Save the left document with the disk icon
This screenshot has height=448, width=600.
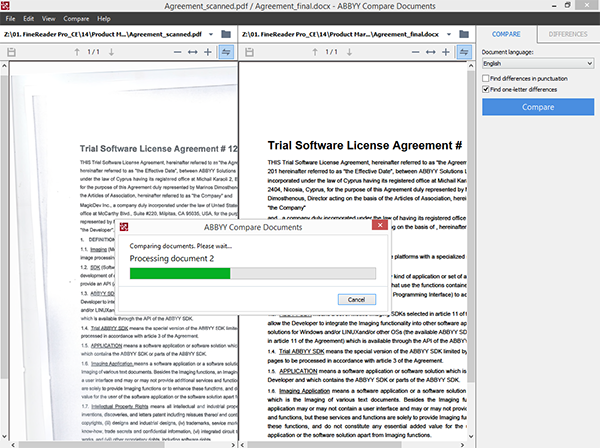(x=11, y=52)
